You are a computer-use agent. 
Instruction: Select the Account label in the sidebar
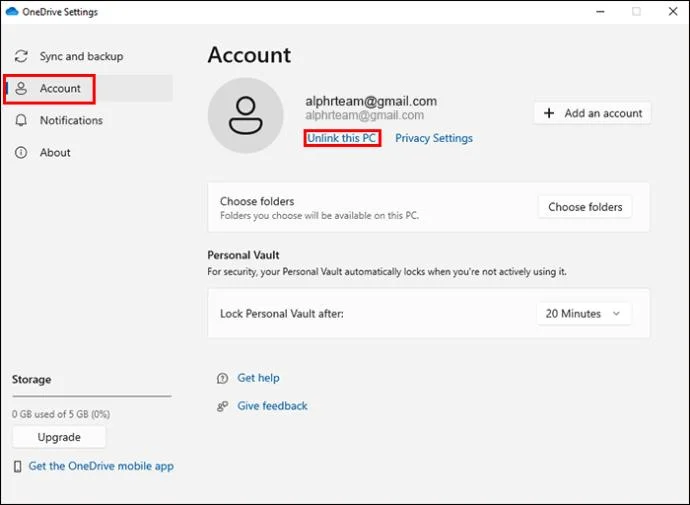tap(60, 88)
